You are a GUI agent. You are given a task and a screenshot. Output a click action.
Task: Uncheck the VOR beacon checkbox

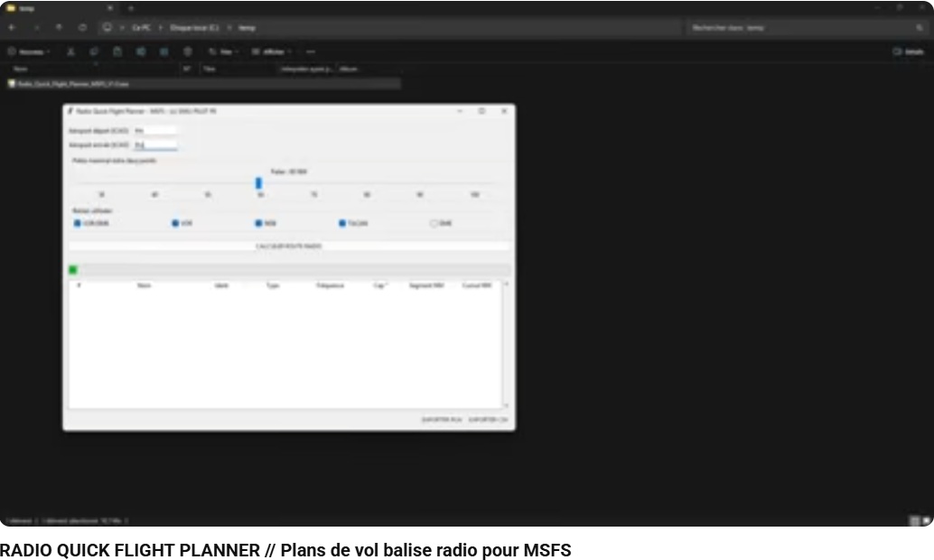pyautogui.click(x=175, y=223)
